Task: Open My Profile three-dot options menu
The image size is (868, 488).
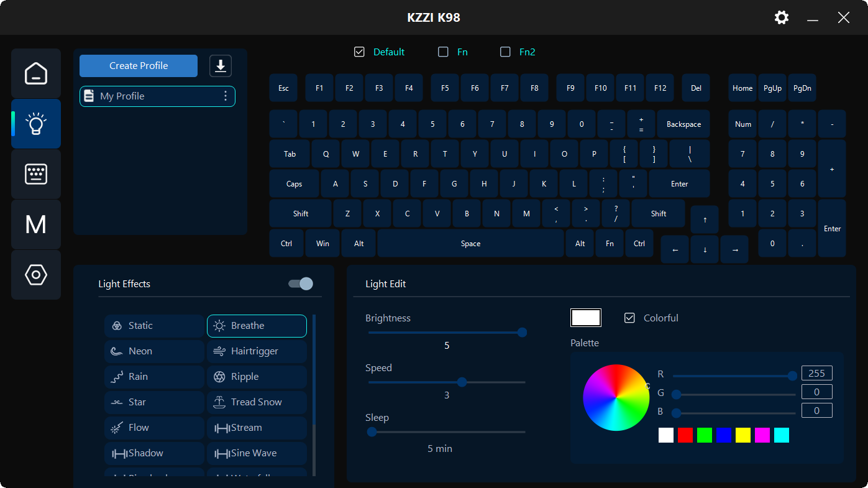Action: tap(226, 96)
